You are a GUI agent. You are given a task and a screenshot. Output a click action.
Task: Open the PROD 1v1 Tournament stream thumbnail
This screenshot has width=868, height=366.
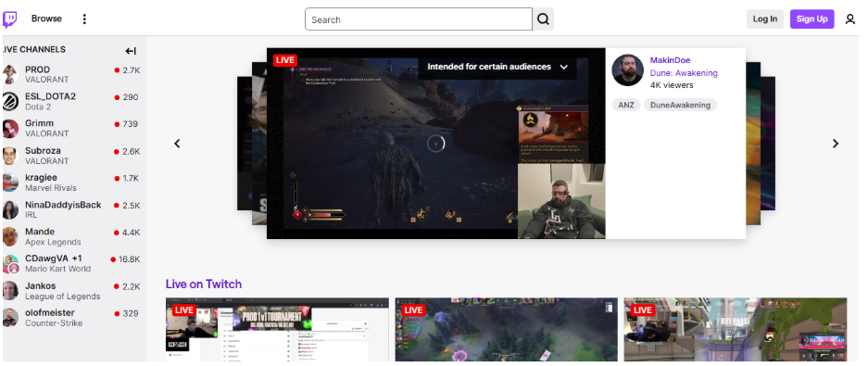pos(277,330)
